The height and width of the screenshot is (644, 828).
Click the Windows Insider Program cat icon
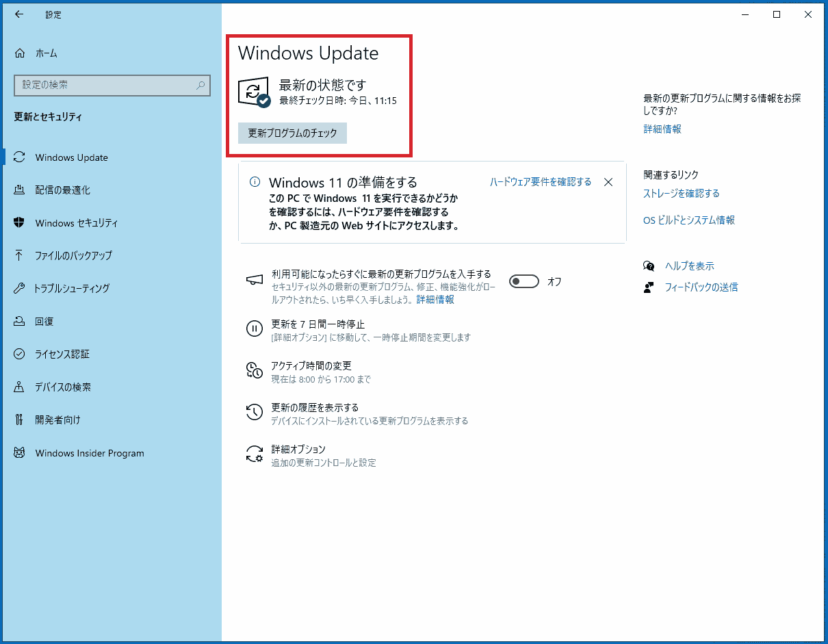20,453
